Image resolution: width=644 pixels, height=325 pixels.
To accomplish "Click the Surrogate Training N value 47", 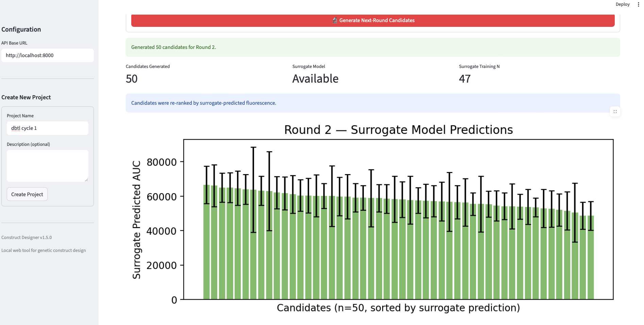I will [x=464, y=79].
